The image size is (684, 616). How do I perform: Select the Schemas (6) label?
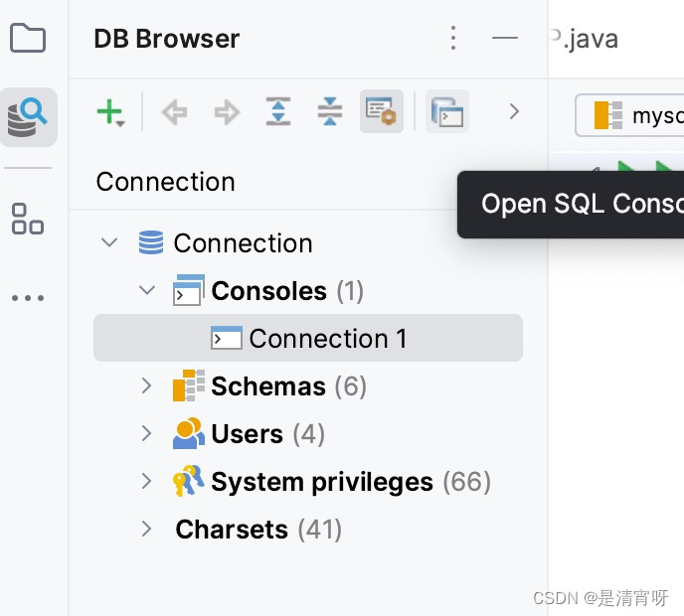pyautogui.click(x=288, y=386)
